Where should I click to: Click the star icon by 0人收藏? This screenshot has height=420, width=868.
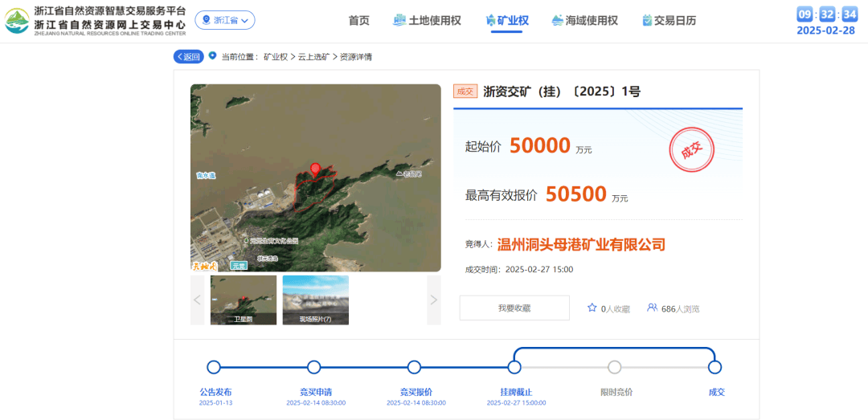tap(592, 308)
